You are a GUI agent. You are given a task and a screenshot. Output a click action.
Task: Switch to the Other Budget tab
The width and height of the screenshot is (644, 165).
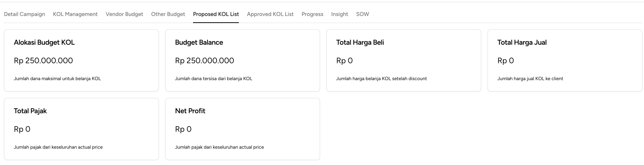tap(168, 14)
